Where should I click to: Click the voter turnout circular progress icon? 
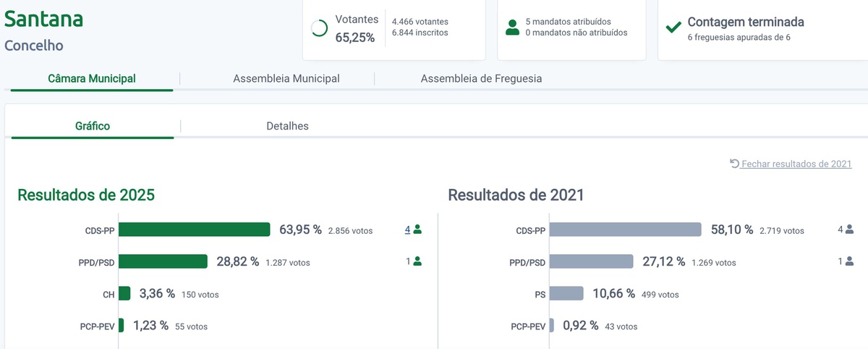tap(318, 28)
